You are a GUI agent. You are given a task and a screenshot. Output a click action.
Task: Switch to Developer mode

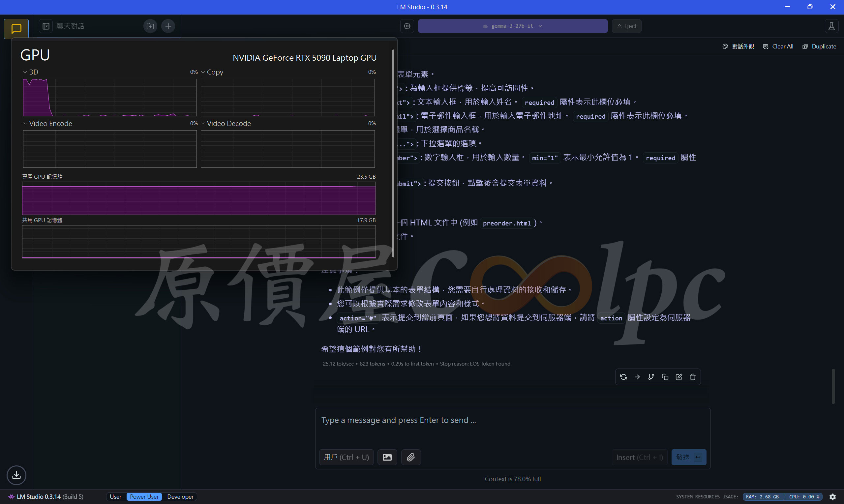coord(180,496)
